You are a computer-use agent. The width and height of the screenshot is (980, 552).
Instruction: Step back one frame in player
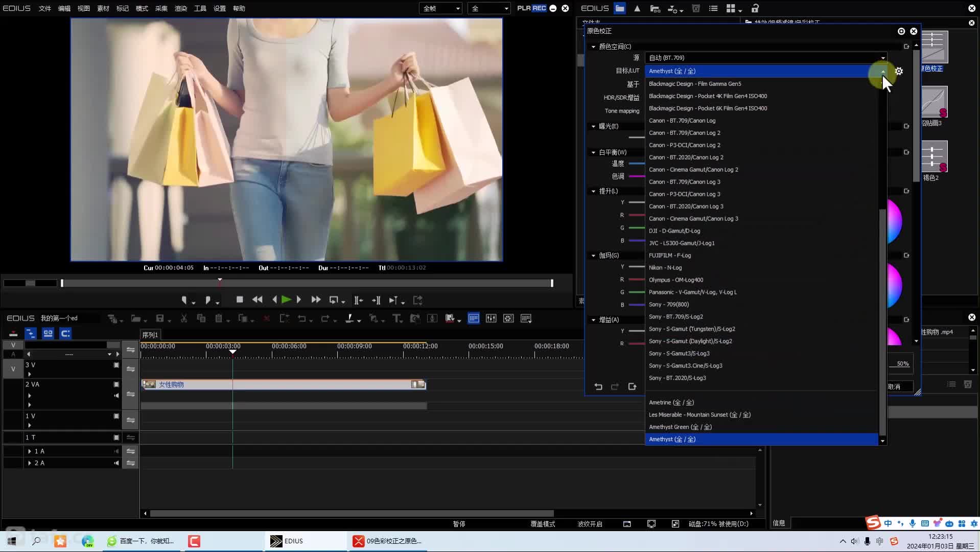tap(274, 300)
